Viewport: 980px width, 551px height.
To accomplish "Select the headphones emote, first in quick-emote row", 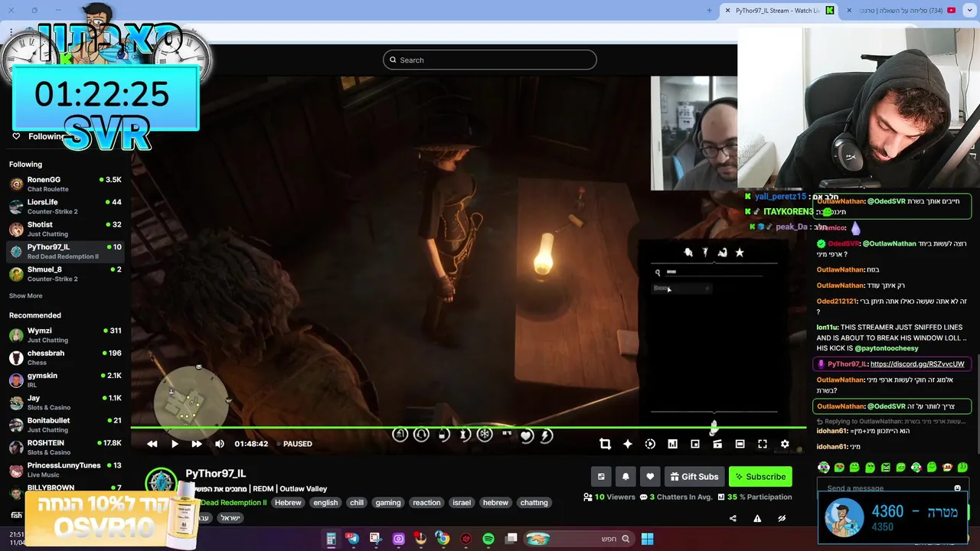I will (824, 468).
